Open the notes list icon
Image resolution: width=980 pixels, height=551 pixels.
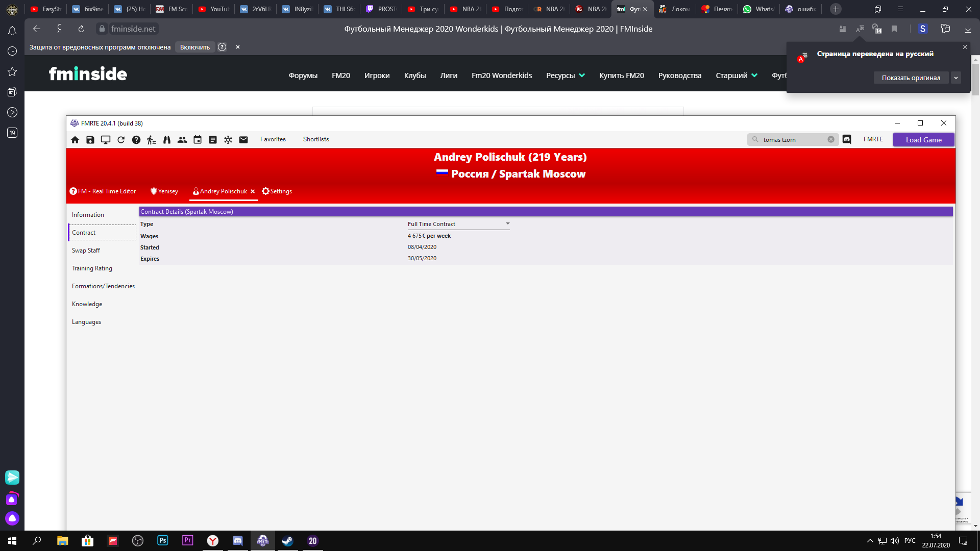tap(213, 140)
